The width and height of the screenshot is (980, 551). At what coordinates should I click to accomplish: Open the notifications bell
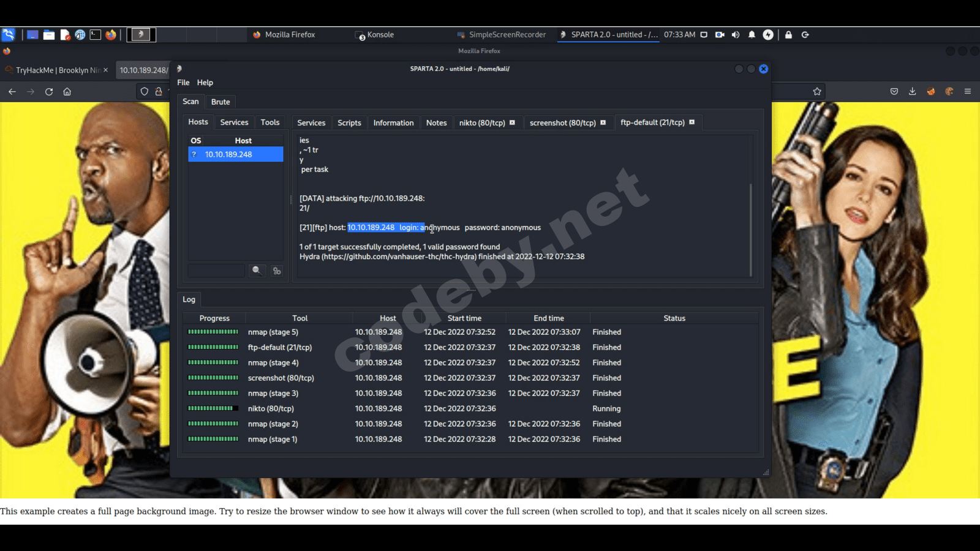coord(752,35)
